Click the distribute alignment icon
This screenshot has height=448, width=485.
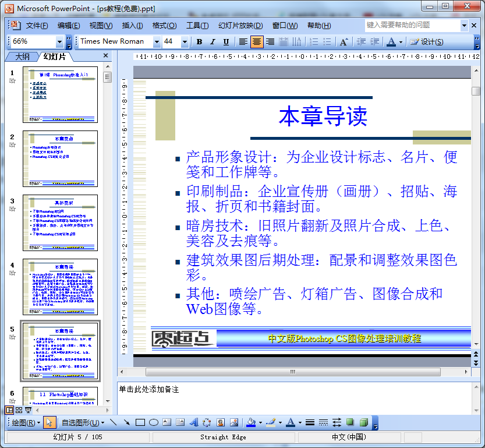click(x=284, y=41)
